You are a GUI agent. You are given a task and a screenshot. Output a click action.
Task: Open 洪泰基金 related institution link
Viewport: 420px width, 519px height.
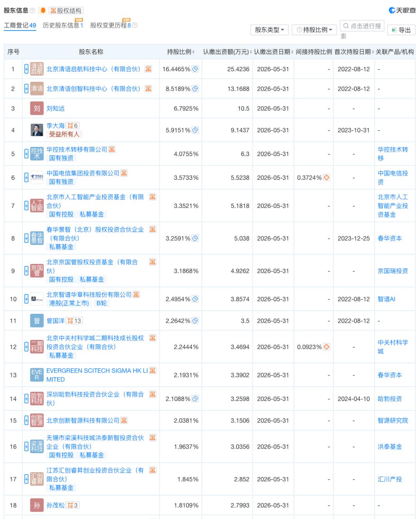pos(390,447)
